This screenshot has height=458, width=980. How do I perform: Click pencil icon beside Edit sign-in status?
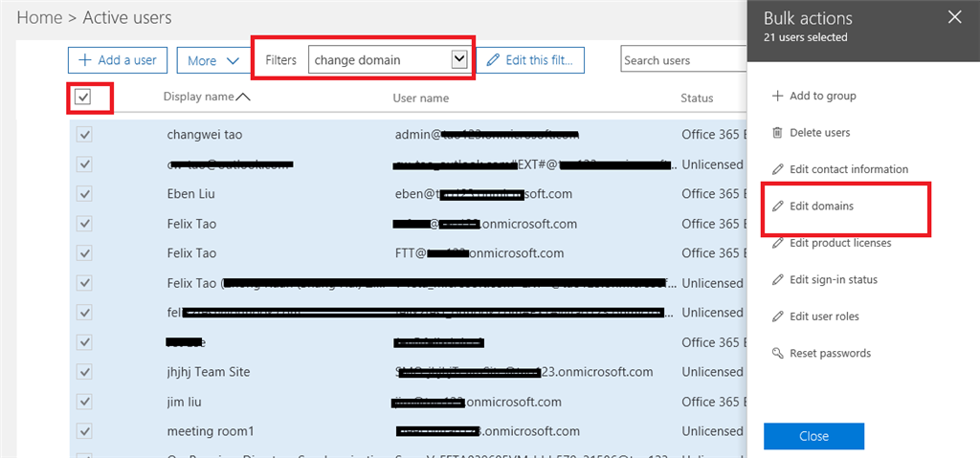pos(777,279)
